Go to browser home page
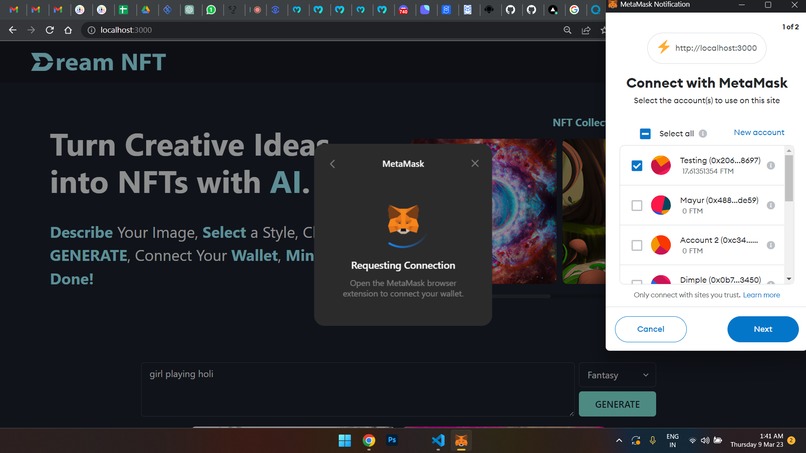This screenshot has height=453, width=806. (x=68, y=30)
